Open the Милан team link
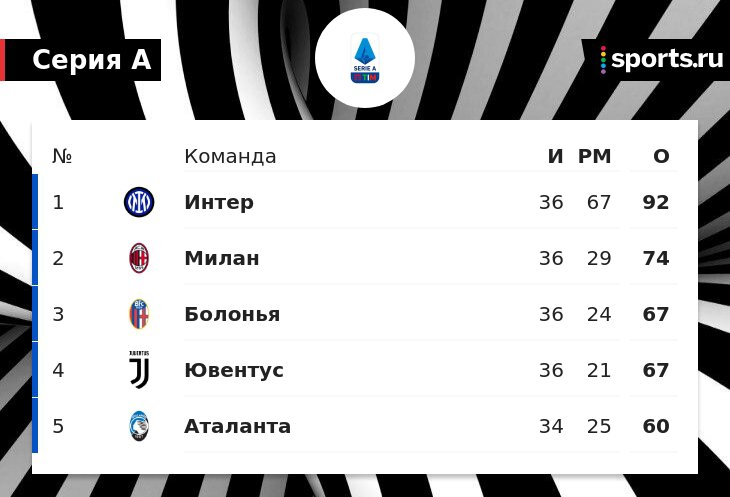730x497 pixels. (222, 259)
